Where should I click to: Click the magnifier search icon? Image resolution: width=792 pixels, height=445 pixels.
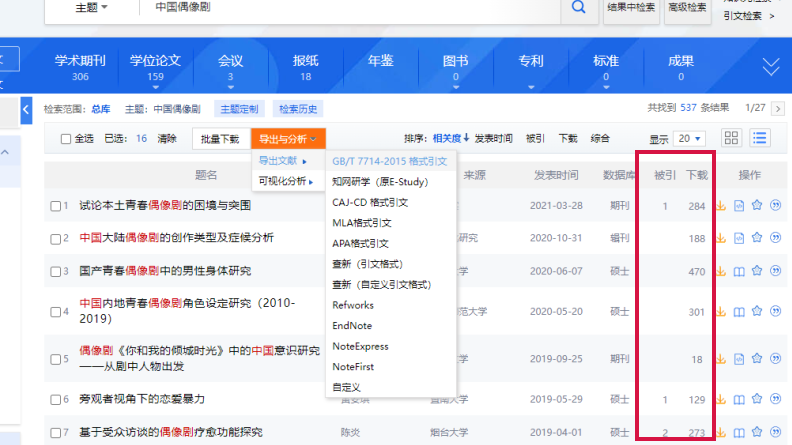tap(578, 7)
